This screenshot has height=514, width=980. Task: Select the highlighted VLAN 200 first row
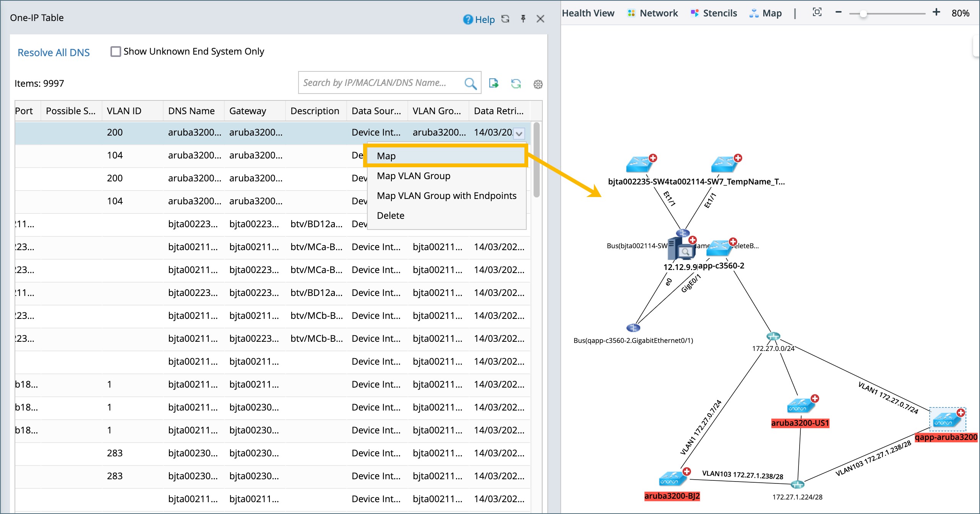(x=273, y=133)
